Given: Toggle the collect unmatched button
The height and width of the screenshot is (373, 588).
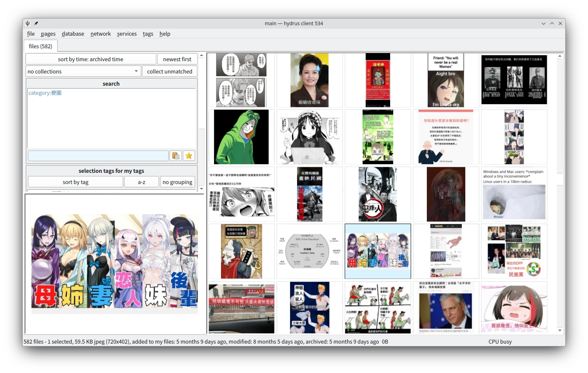Looking at the screenshot, I should click(170, 71).
